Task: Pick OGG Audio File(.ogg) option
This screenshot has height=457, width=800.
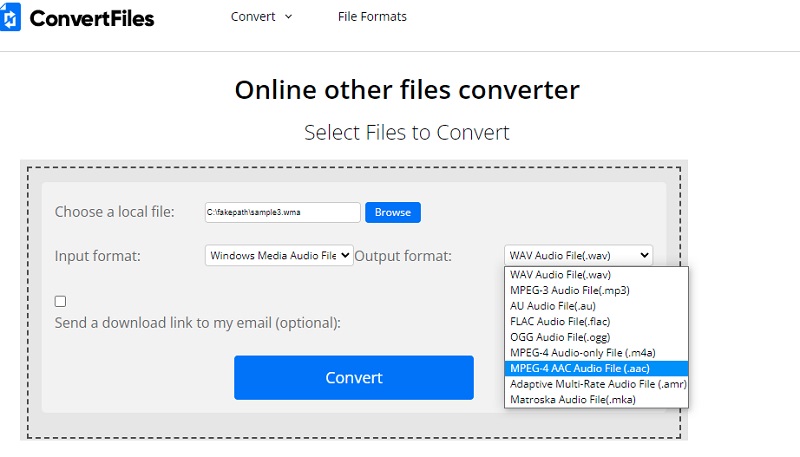Action: (596, 337)
